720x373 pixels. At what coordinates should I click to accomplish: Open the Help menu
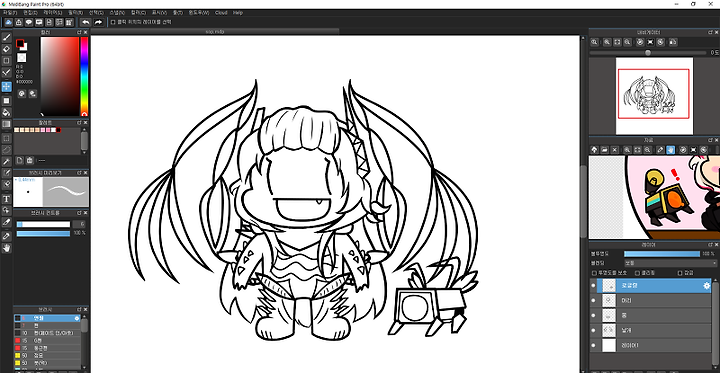(x=238, y=13)
